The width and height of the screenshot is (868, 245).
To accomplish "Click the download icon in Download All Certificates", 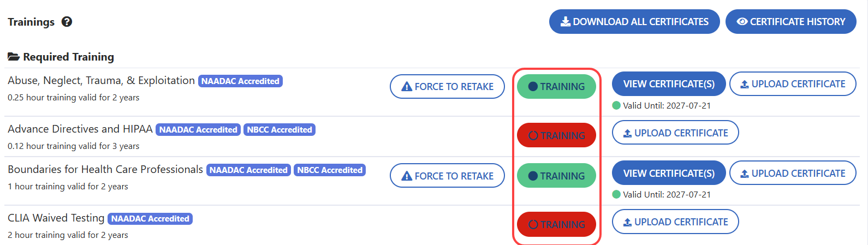I will pos(566,22).
